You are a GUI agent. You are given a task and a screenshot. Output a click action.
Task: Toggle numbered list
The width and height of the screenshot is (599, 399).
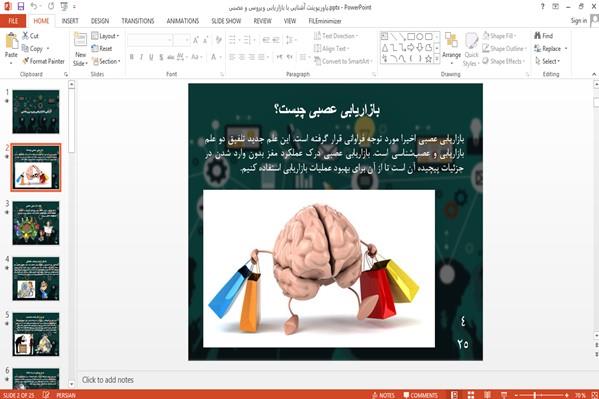click(x=247, y=40)
